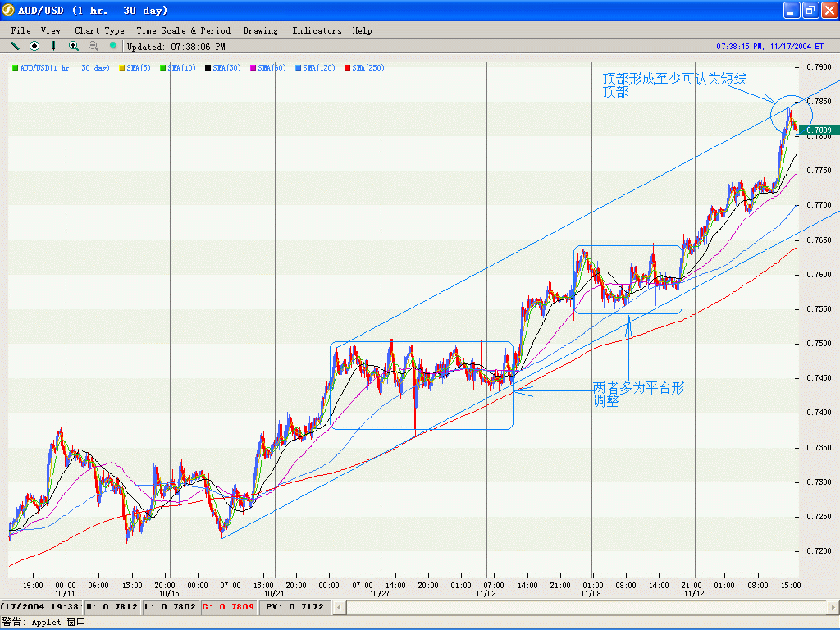Click the Updated: 07:38:06 PM text

point(176,47)
